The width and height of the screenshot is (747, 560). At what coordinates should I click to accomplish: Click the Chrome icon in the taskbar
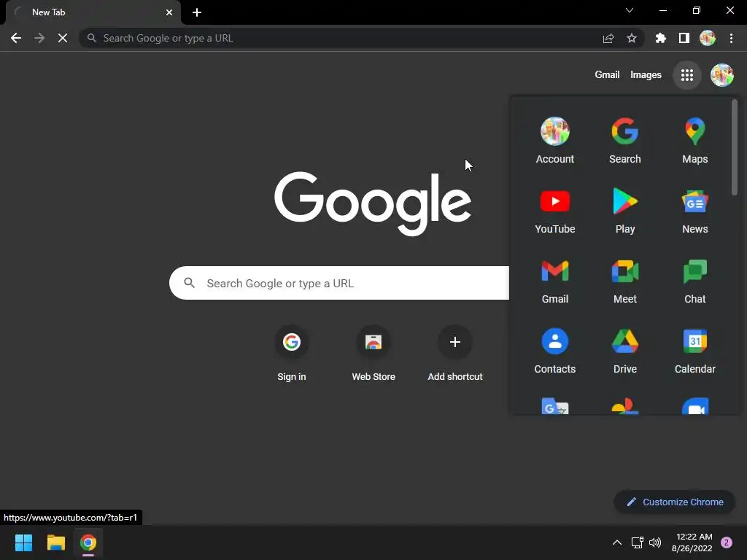tap(88, 542)
